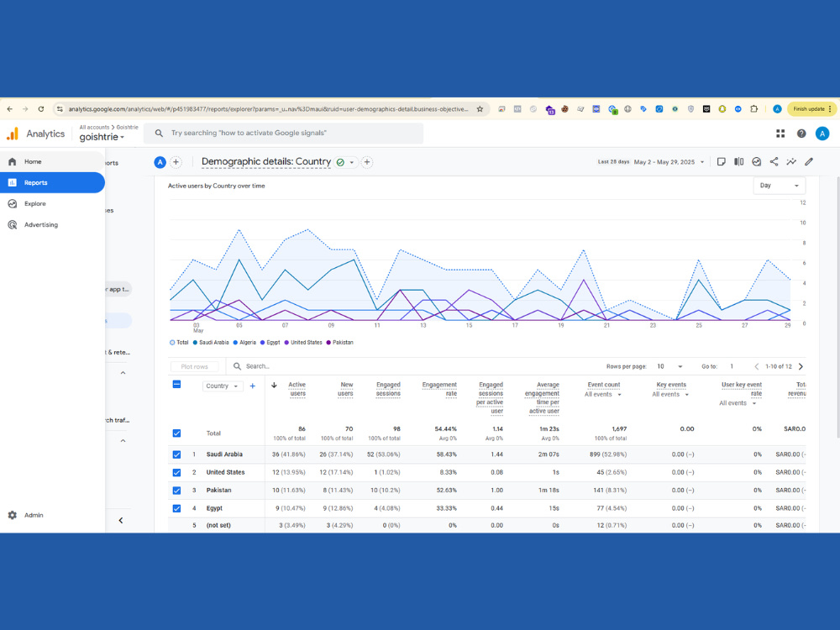The image size is (840, 630).
Task: Select Admin in the left navigation
Action: 52,515
